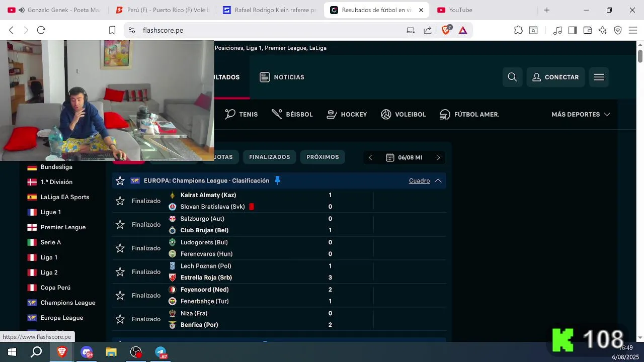Toggle browser sidebar panel icon

tap(572, 30)
